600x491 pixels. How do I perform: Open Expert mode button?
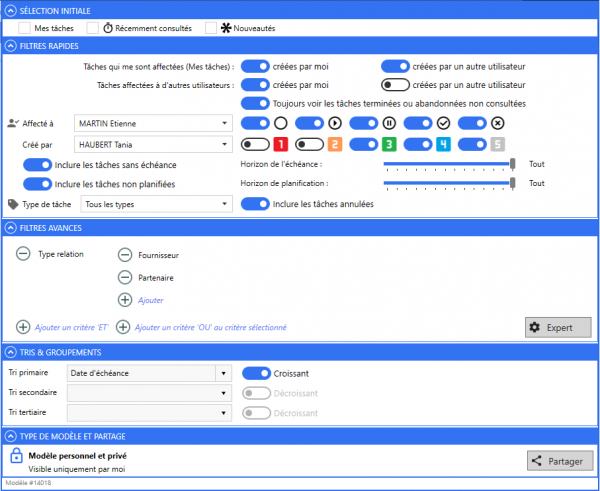pos(558,327)
